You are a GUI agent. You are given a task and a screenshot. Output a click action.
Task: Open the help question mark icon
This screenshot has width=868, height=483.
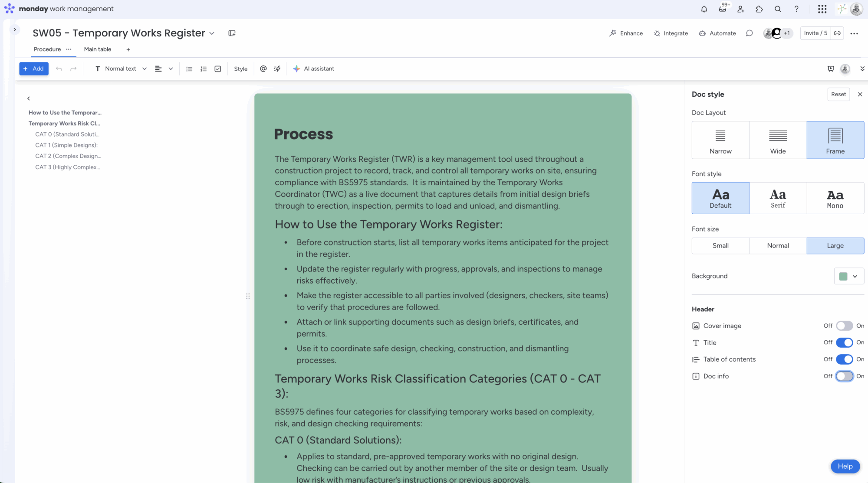click(796, 9)
